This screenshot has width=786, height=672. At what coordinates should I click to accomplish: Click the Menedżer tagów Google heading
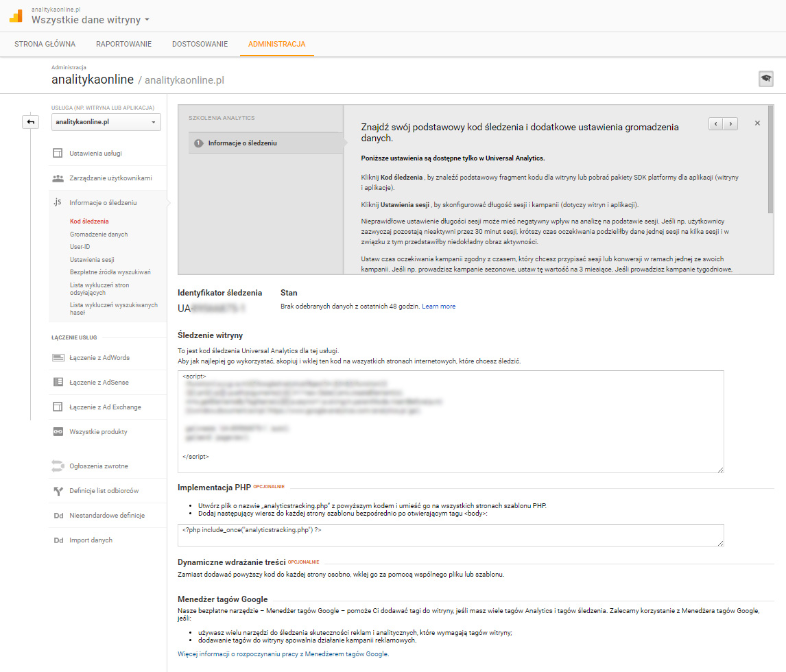click(x=223, y=599)
